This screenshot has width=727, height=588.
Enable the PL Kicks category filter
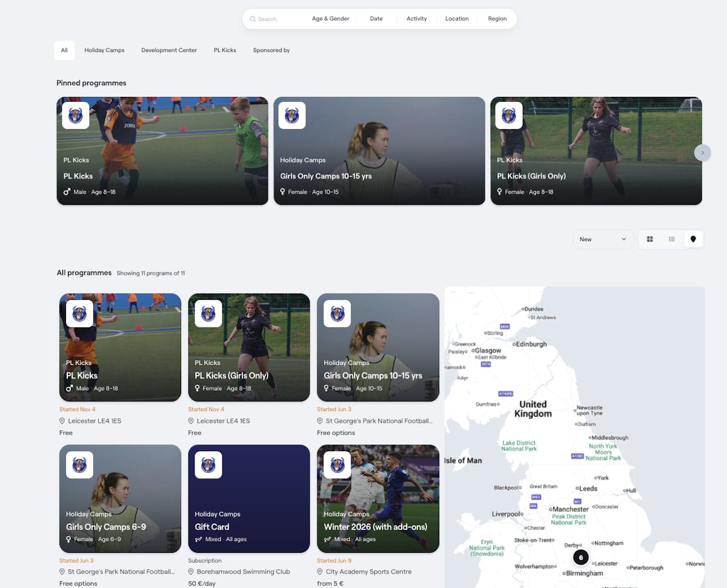[x=225, y=50]
